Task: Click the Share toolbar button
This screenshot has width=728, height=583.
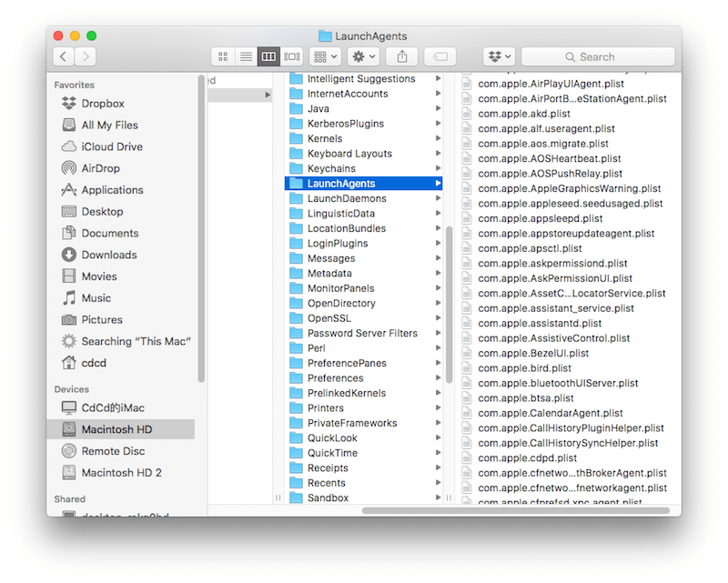Action: [x=402, y=56]
